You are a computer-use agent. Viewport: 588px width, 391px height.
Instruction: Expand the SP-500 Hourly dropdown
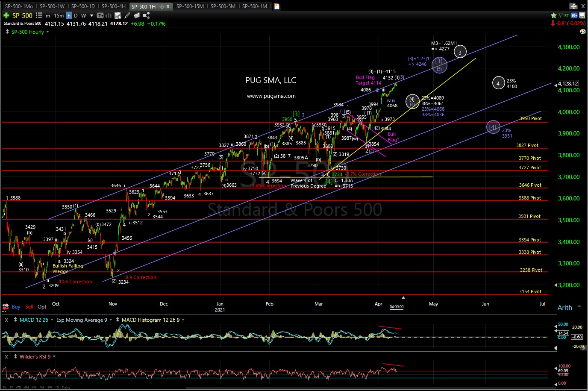[x=48, y=32]
